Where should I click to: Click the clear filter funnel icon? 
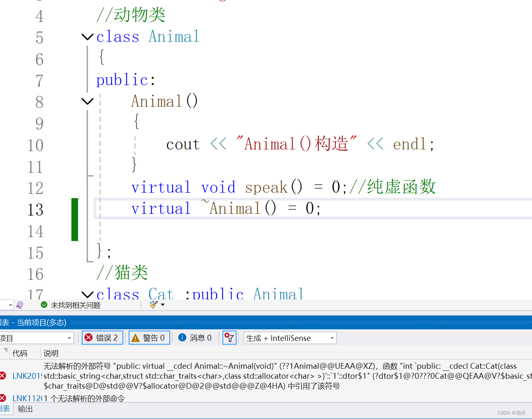pos(229,338)
